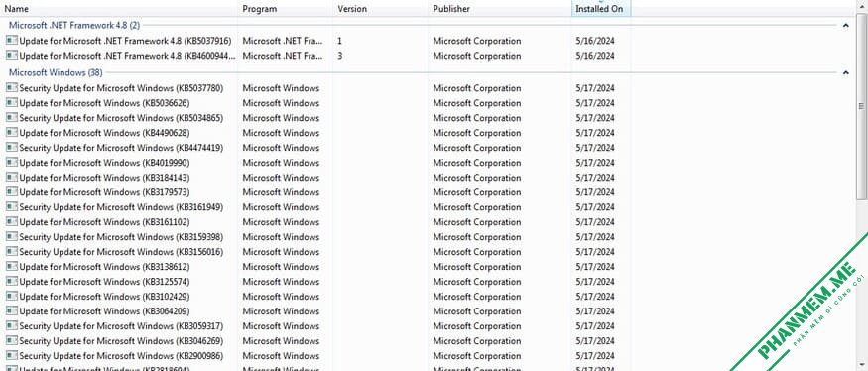Click version value 1 for KB5037916
This screenshot has width=868, height=371.
coord(340,41)
